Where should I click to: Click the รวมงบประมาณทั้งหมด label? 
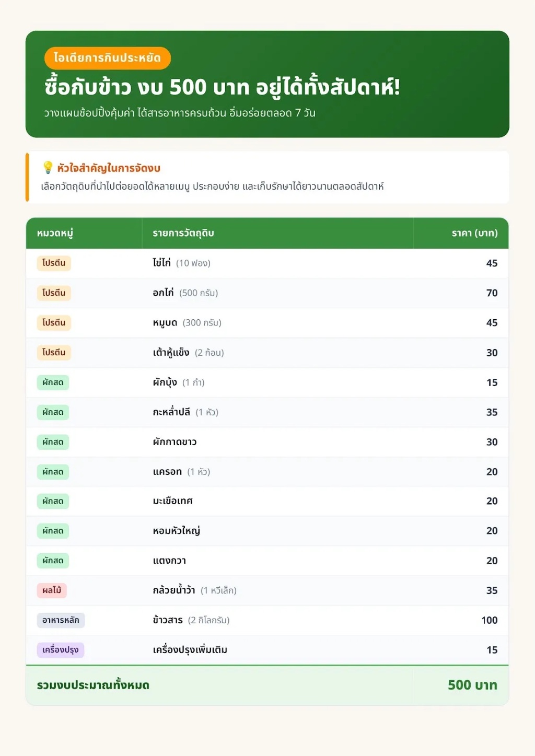93,685
